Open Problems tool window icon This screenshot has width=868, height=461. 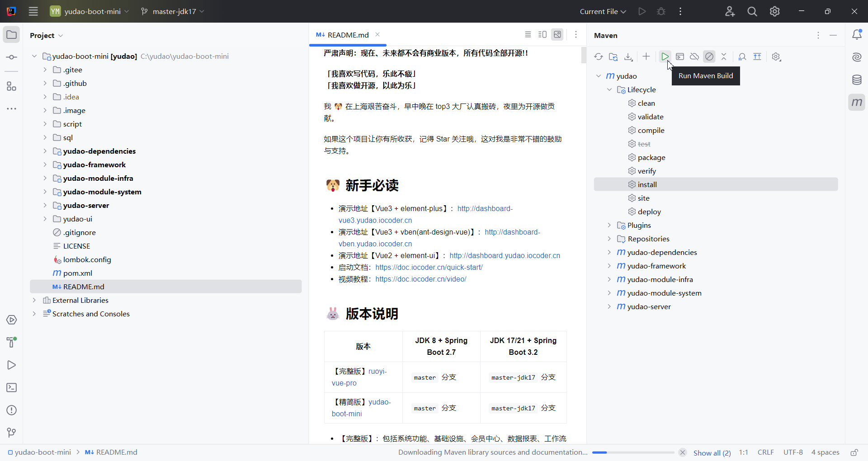pyautogui.click(x=11, y=410)
